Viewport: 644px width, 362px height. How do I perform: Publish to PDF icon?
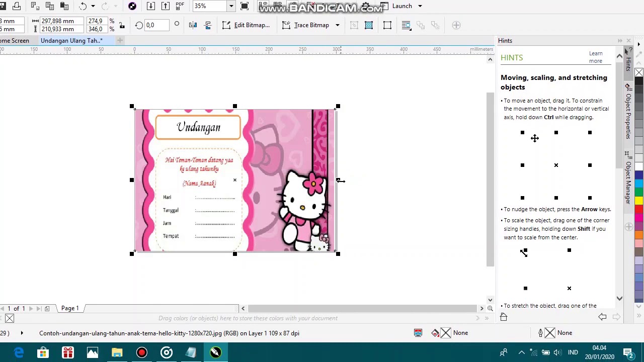[x=180, y=6]
